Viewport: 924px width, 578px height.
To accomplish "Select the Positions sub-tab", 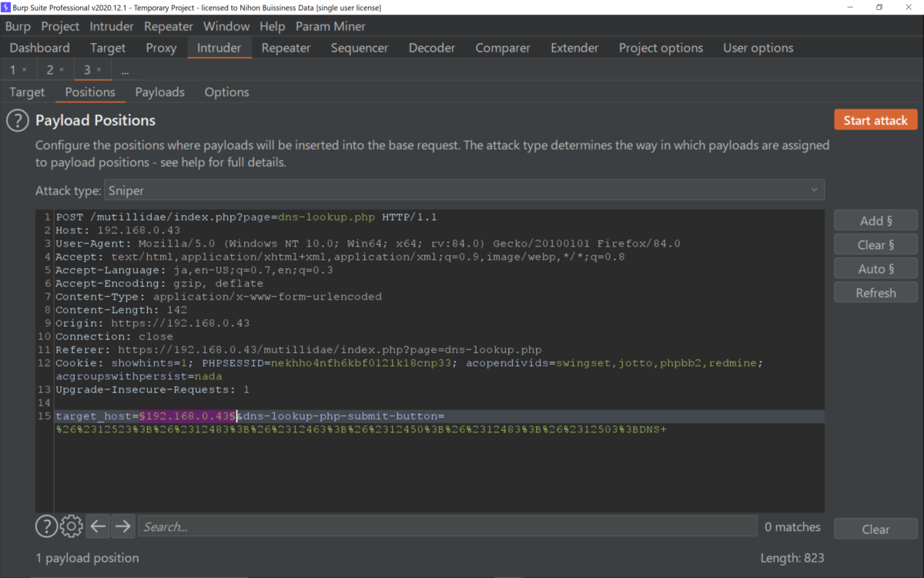I will [90, 92].
